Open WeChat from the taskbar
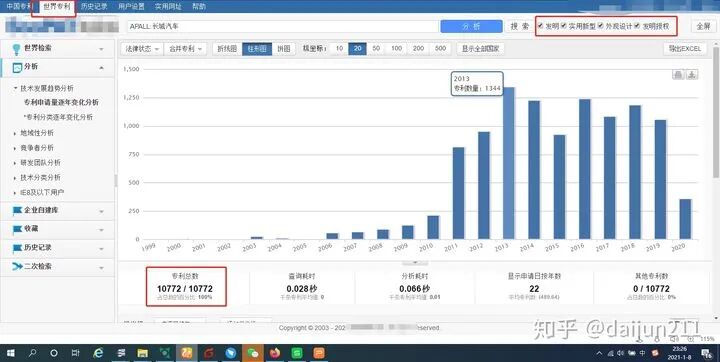This screenshot has height=362, width=720. [253, 353]
